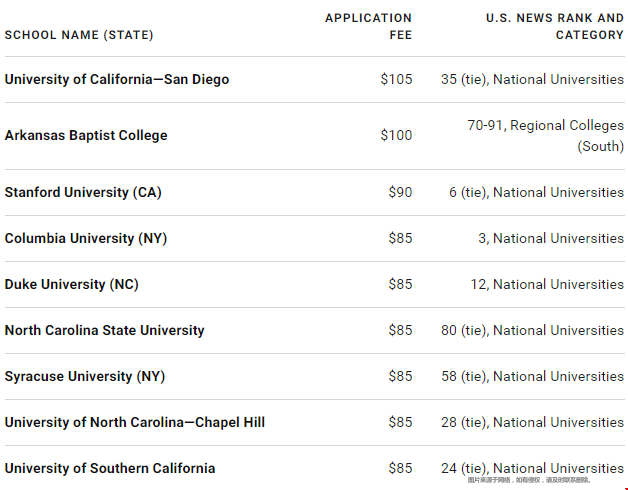The width and height of the screenshot is (628, 490).
Task: Open University of California—San Diego link
Action: (117, 79)
